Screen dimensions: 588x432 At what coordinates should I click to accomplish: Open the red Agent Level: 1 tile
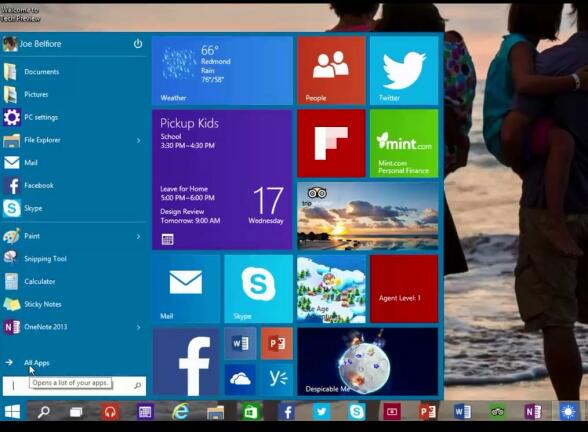(x=404, y=289)
